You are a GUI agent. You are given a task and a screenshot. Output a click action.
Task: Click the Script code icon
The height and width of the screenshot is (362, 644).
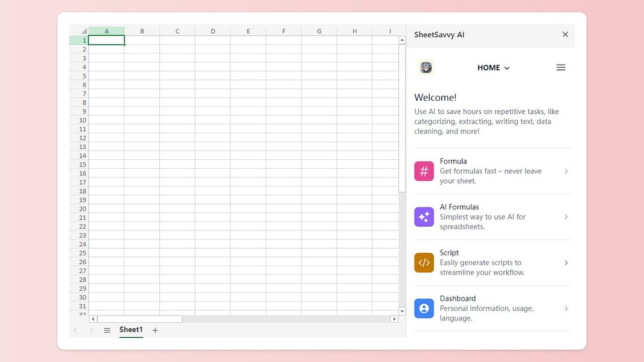[423, 262]
